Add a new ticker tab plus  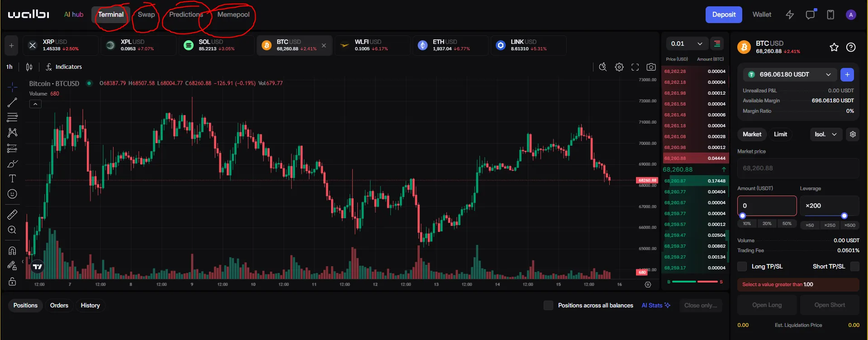tap(11, 45)
